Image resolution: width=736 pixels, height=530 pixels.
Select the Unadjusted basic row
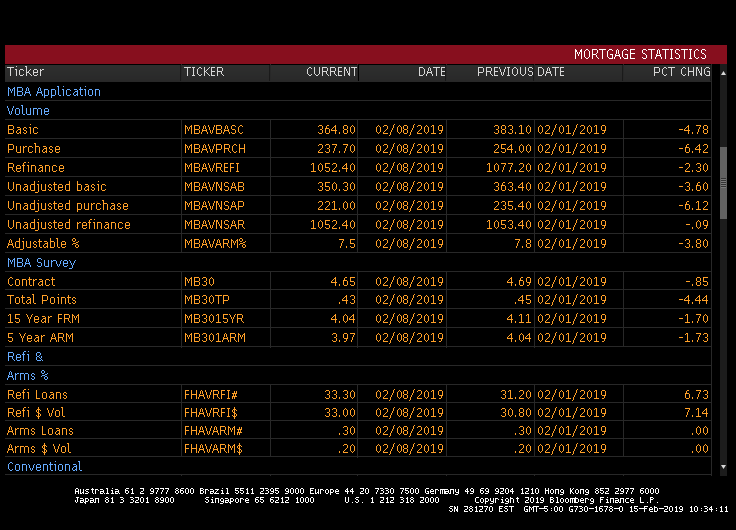[x=358, y=187]
